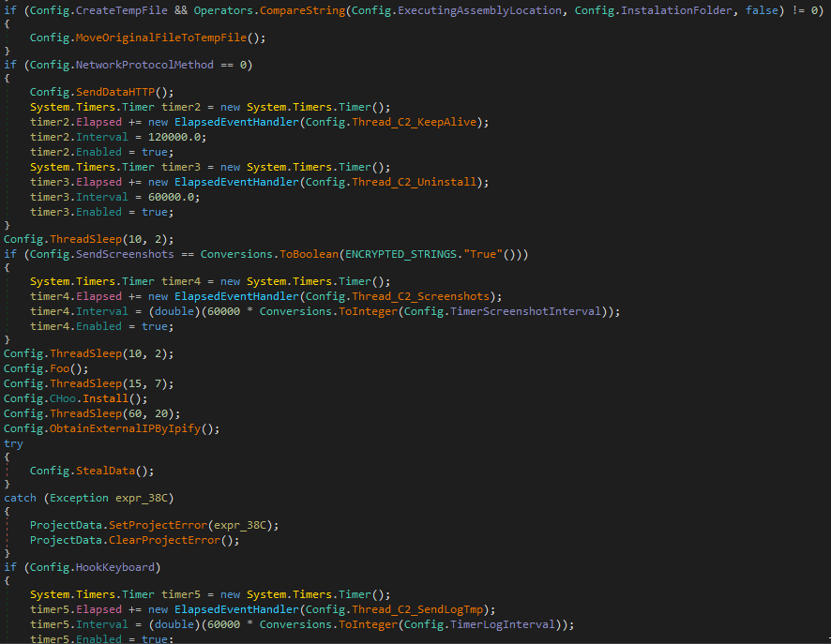Click the "True" string literal
831x644 pixels.
(x=483, y=254)
